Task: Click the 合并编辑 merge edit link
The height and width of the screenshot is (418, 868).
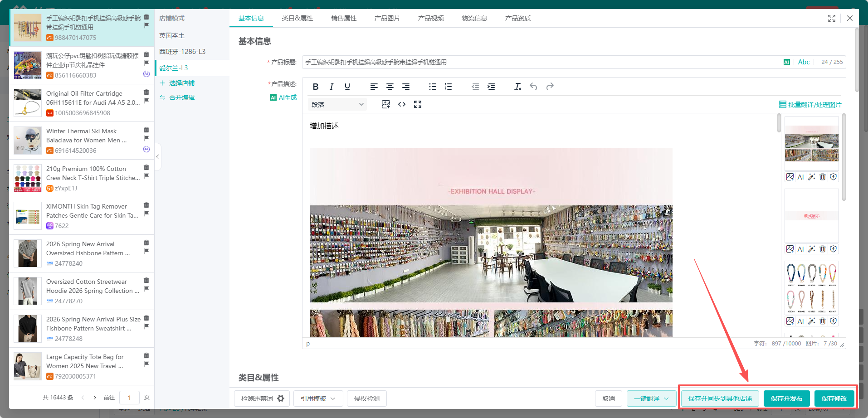Action: [x=177, y=97]
